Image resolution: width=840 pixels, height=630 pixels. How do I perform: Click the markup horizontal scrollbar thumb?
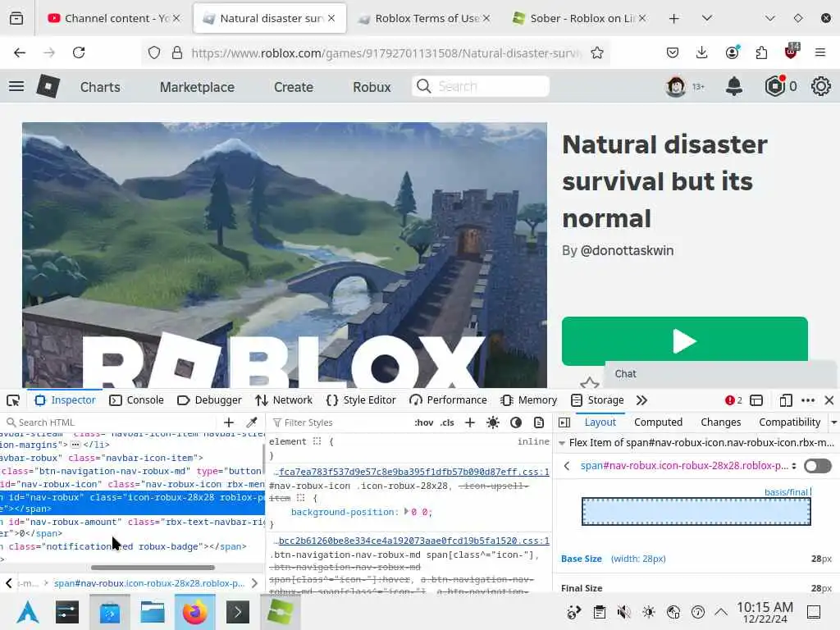(153, 568)
